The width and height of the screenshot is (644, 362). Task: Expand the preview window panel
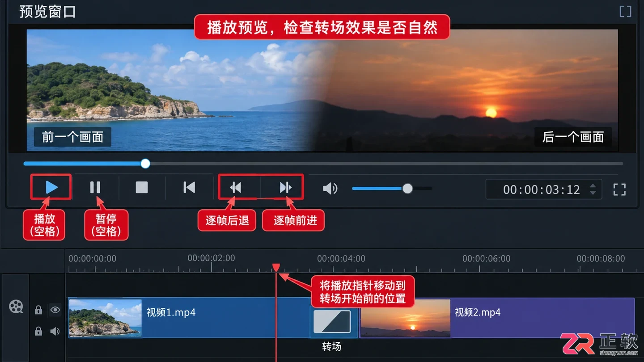pos(625,11)
